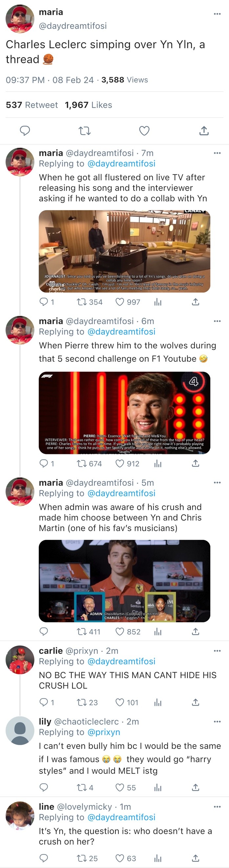View the 1,967 Likes list
This screenshot has height=868, width=229.
pyautogui.click(x=88, y=105)
